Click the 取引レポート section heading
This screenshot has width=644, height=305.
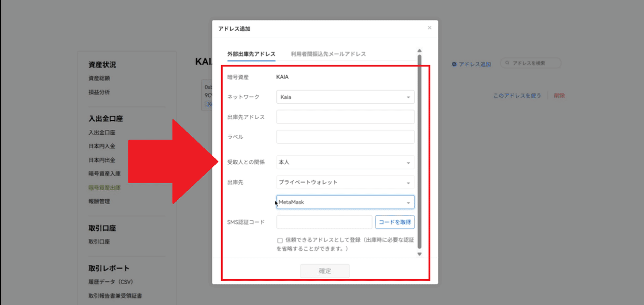pos(109,268)
